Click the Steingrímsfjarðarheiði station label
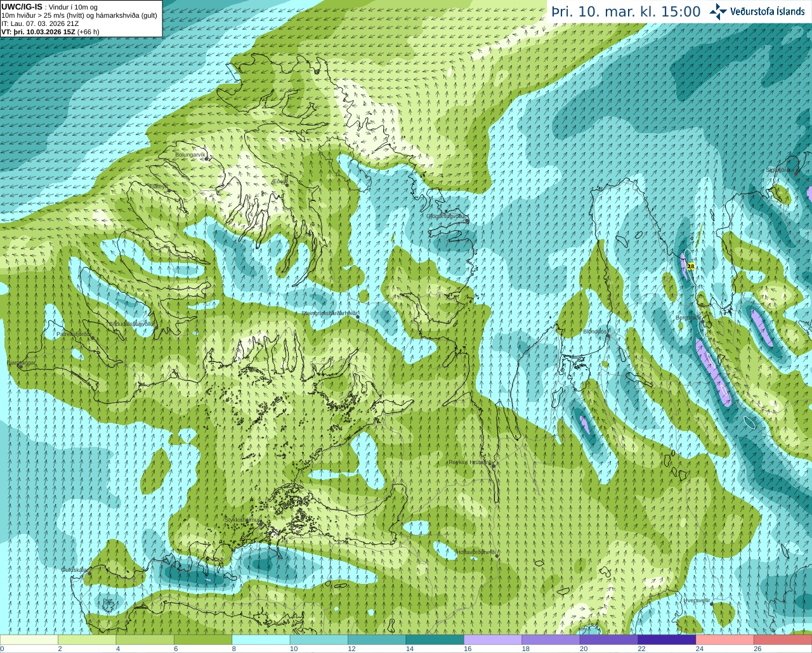This screenshot has height=653, width=812. pyautogui.click(x=331, y=313)
